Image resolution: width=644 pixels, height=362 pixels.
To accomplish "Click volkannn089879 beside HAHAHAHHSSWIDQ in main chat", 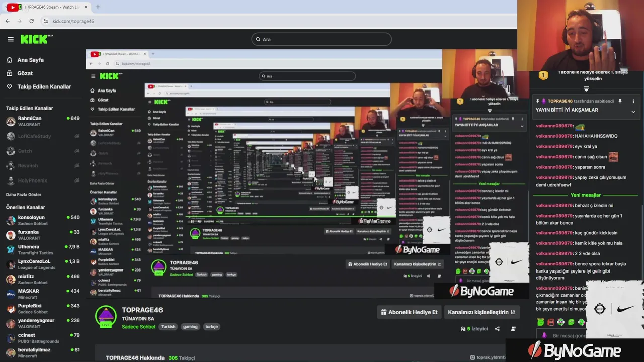I will (554, 136).
